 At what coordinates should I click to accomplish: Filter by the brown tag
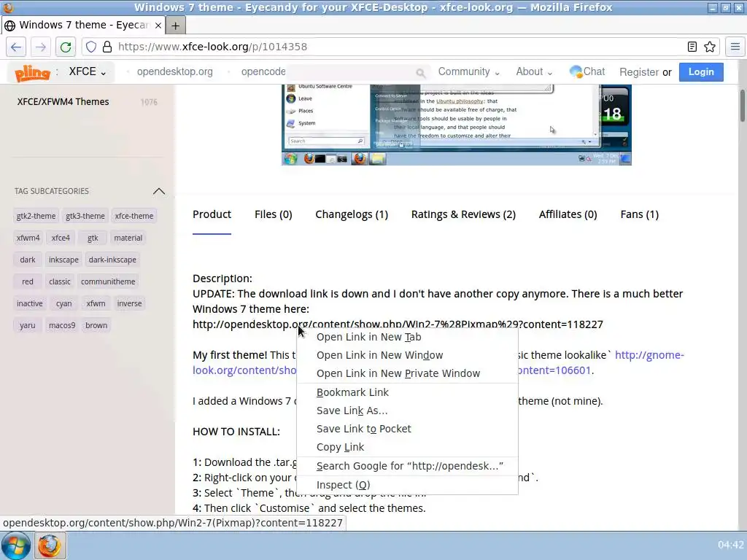[96, 325]
